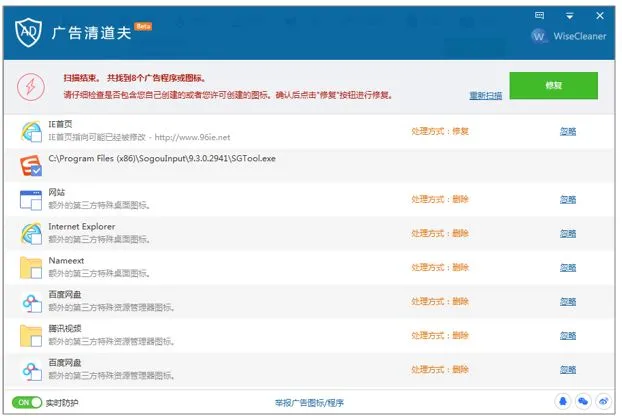Ignore the IE首页 item via 忽略

pos(568,131)
